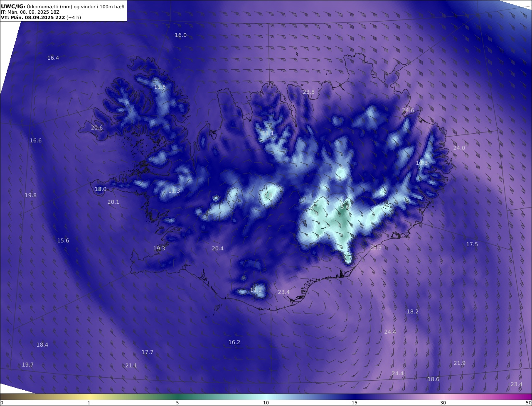This screenshot has width=532, height=406.
Task: Click the colorbar tick label 30
Action: [x=443, y=403]
